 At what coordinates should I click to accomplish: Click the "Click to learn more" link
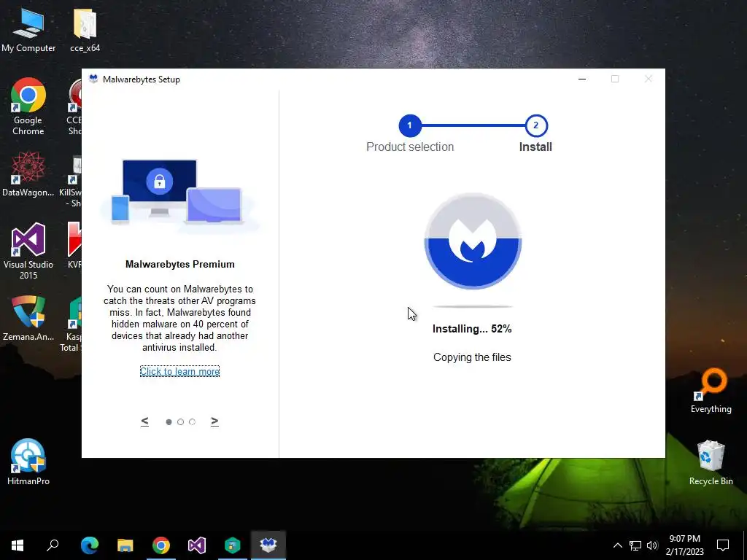point(179,371)
